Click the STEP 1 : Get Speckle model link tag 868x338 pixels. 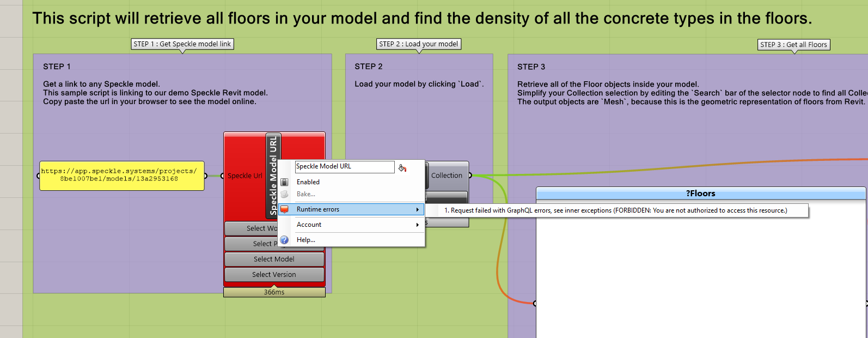click(x=182, y=44)
